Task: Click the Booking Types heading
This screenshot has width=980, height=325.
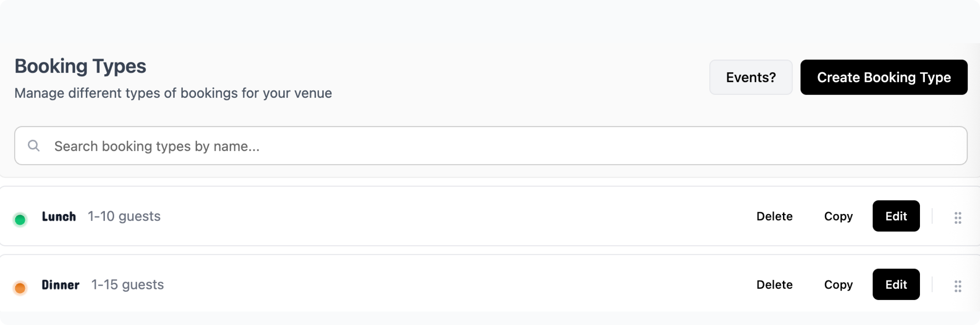Action: tap(80, 66)
